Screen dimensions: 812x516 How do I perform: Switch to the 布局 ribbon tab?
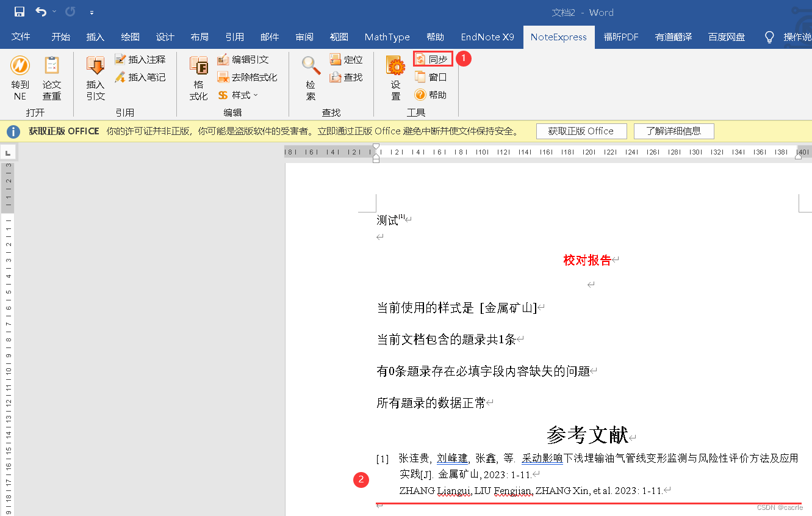[199, 37]
